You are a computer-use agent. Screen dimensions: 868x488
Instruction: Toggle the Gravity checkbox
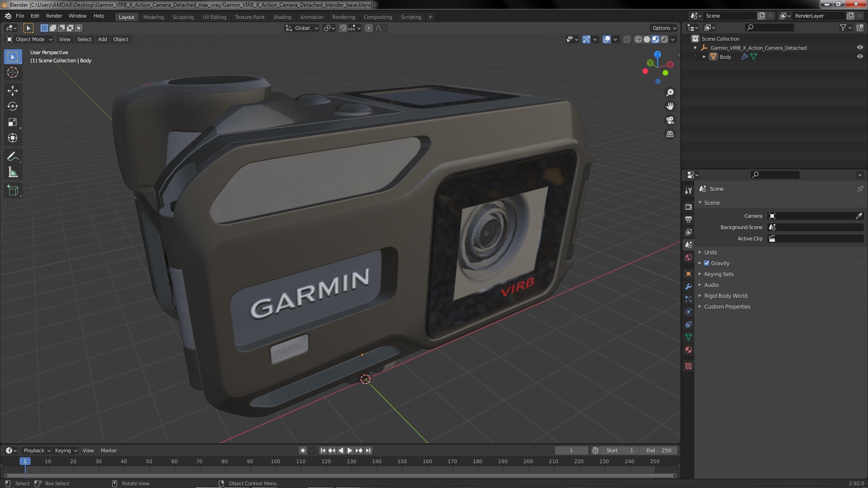707,263
